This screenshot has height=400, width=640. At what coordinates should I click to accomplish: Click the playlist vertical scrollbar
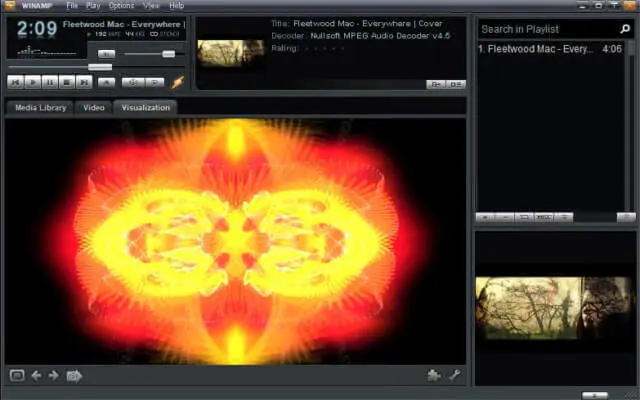pyautogui.click(x=632, y=127)
